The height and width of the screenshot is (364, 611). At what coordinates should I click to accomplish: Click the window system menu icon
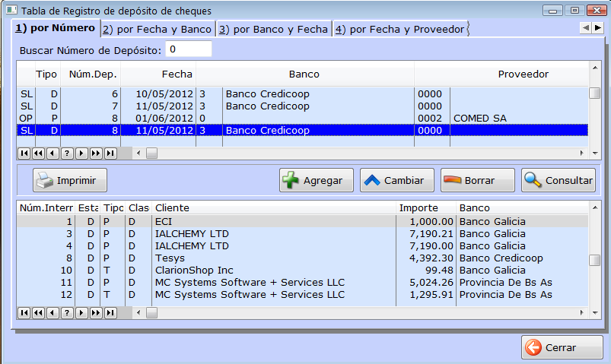[x=11, y=9]
